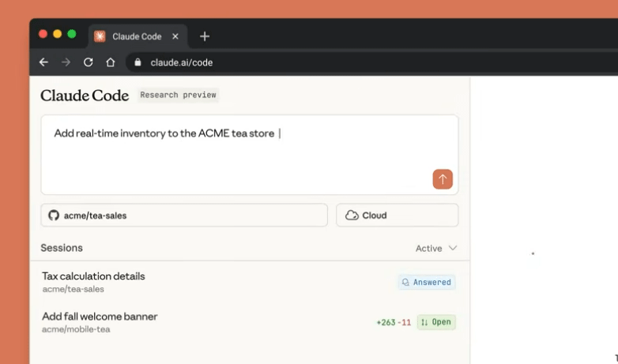
Task: Click the green Open status badge
Action: pyautogui.click(x=436, y=322)
